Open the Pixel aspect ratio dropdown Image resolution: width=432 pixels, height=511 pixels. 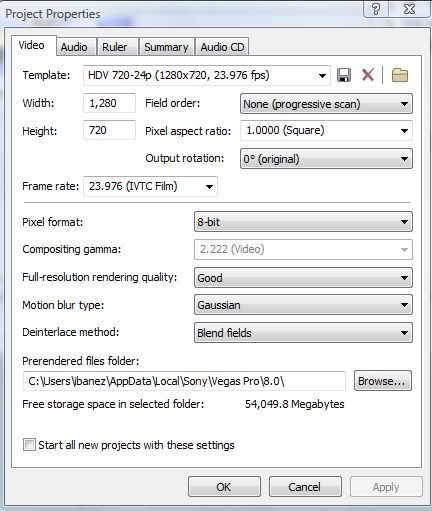tap(326, 130)
